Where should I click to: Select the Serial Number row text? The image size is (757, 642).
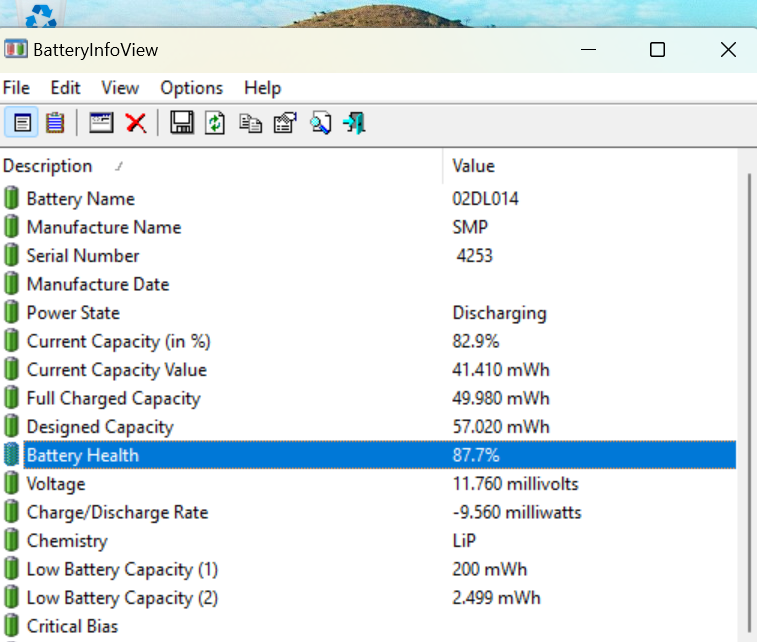click(83, 256)
